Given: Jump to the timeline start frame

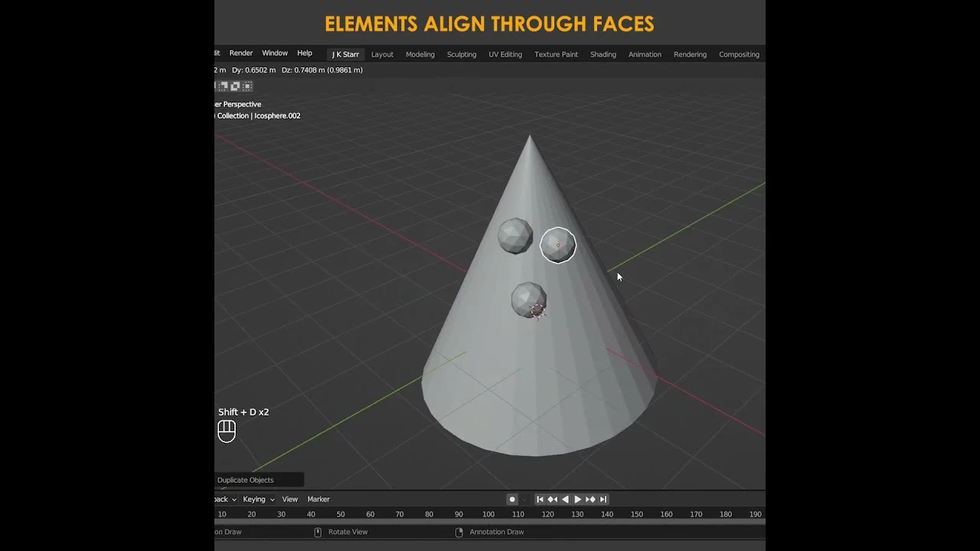Looking at the screenshot, I should (540, 499).
